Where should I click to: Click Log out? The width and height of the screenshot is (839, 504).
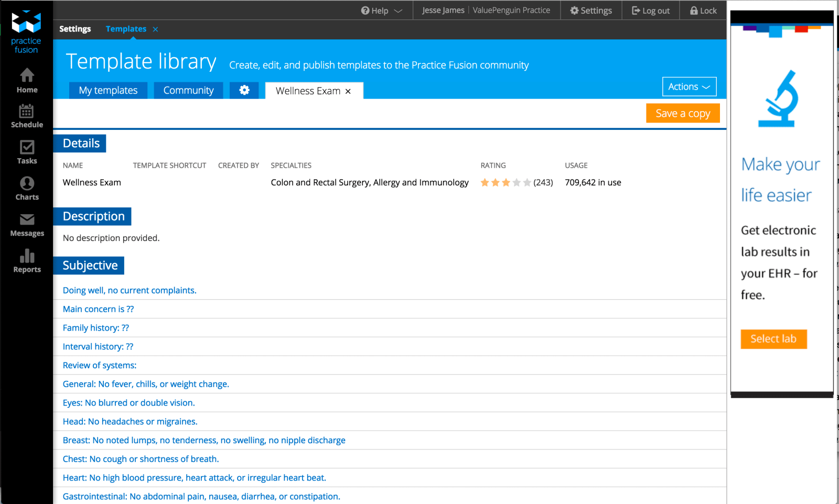tap(651, 10)
